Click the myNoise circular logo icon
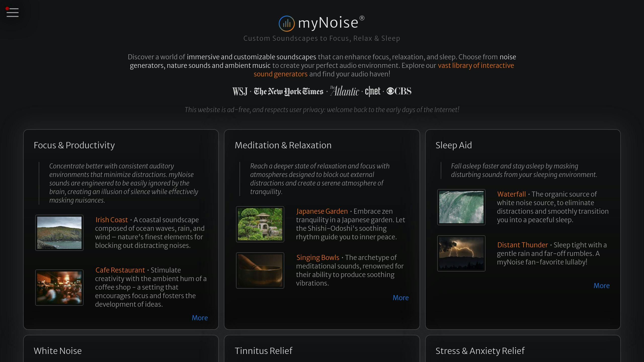The height and width of the screenshot is (362, 644). pos(287,23)
